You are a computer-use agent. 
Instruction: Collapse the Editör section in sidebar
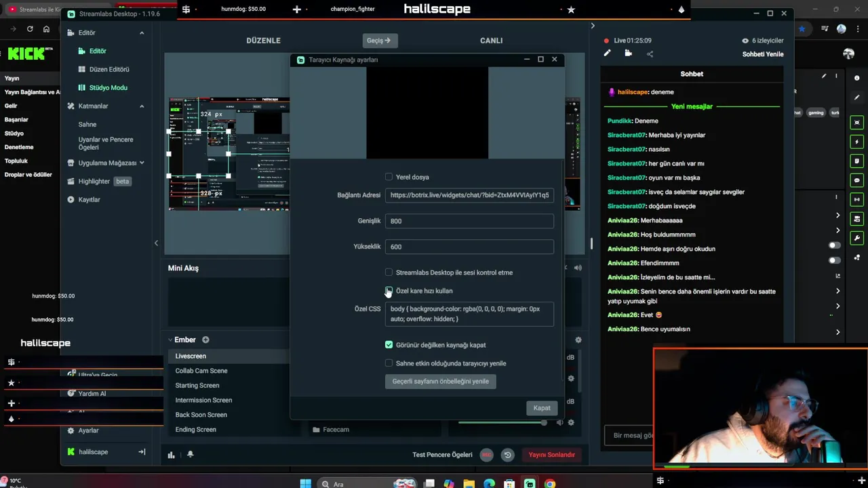(x=142, y=33)
